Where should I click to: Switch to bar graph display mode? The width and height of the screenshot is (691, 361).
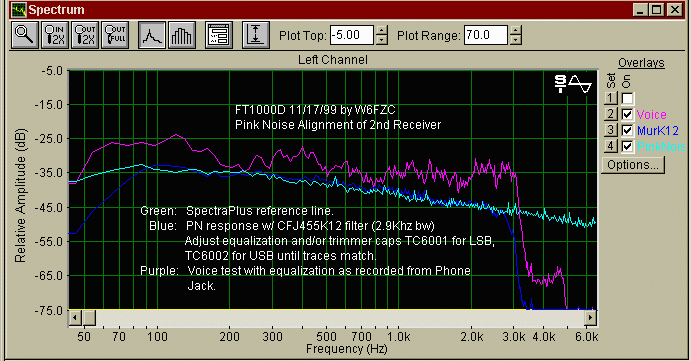point(181,35)
